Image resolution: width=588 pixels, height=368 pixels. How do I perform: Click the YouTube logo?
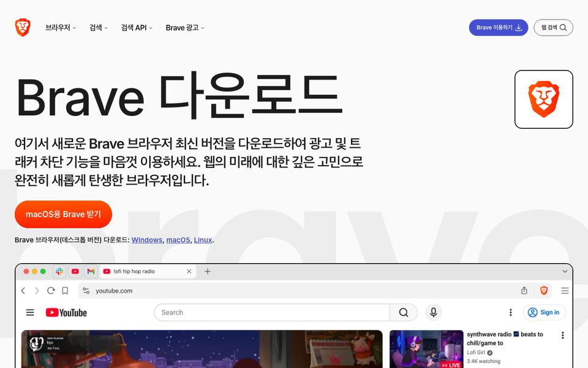pyautogui.click(x=66, y=312)
